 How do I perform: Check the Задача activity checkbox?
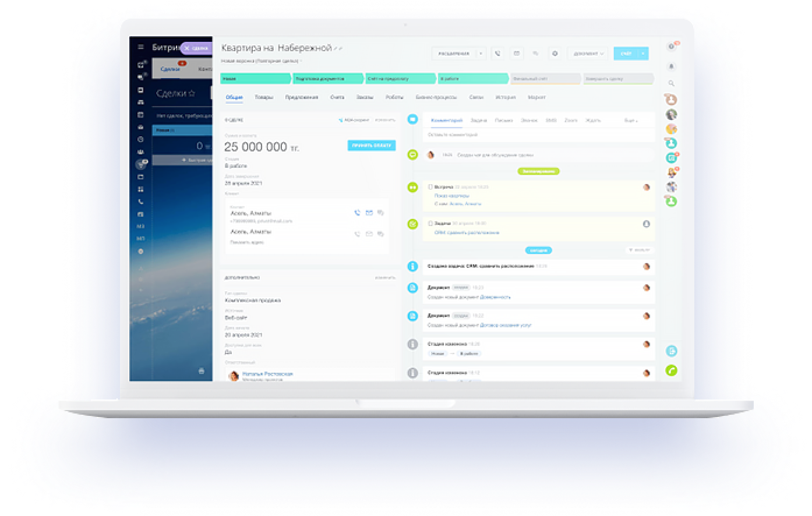430,224
